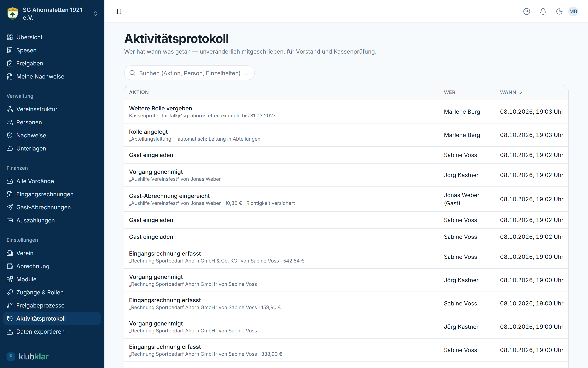Image resolution: width=588 pixels, height=368 pixels.
Task: Click the SG Ahornstetten club crest logo
Action: 13,14
